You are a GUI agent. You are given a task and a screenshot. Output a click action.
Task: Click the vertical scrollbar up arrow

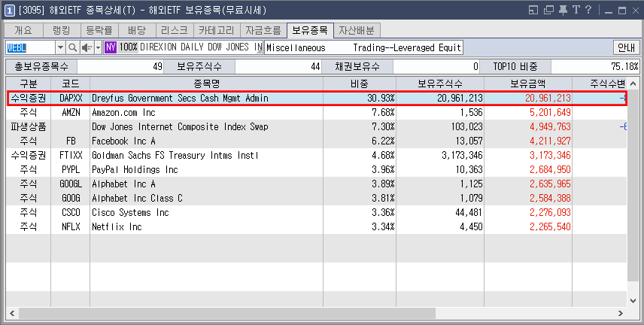pyautogui.click(x=633, y=83)
